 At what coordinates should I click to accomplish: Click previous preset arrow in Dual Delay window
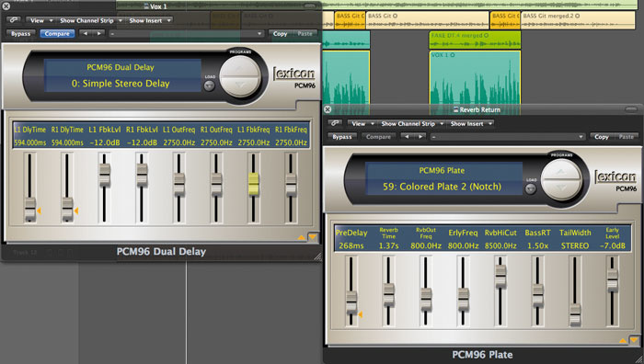pyautogui.click(x=85, y=34)
